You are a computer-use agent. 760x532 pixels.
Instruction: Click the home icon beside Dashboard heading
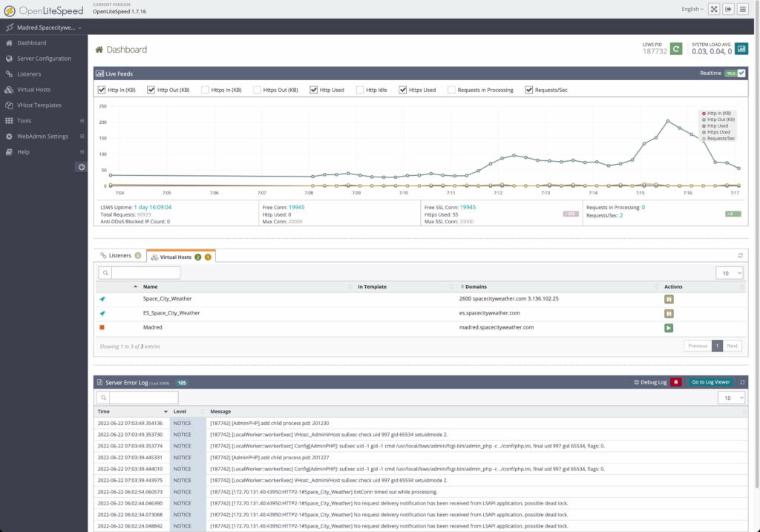click(x=99, y=50)
